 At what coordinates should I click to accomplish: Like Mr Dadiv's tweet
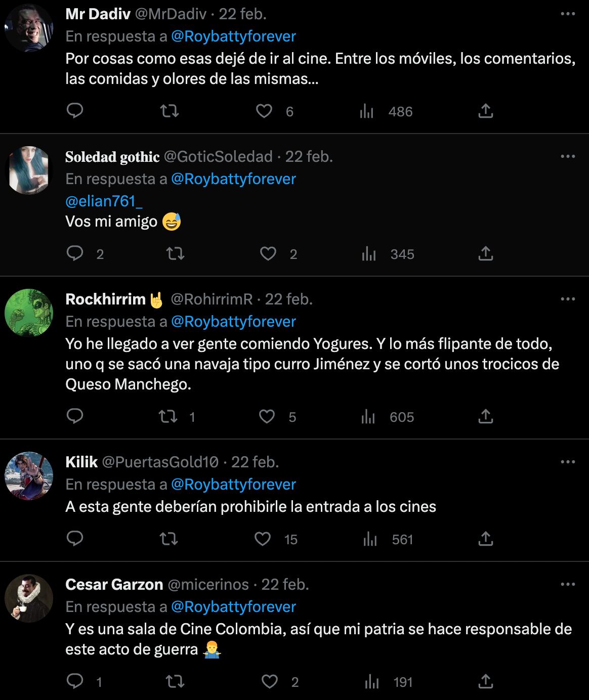tap(264, 111)
